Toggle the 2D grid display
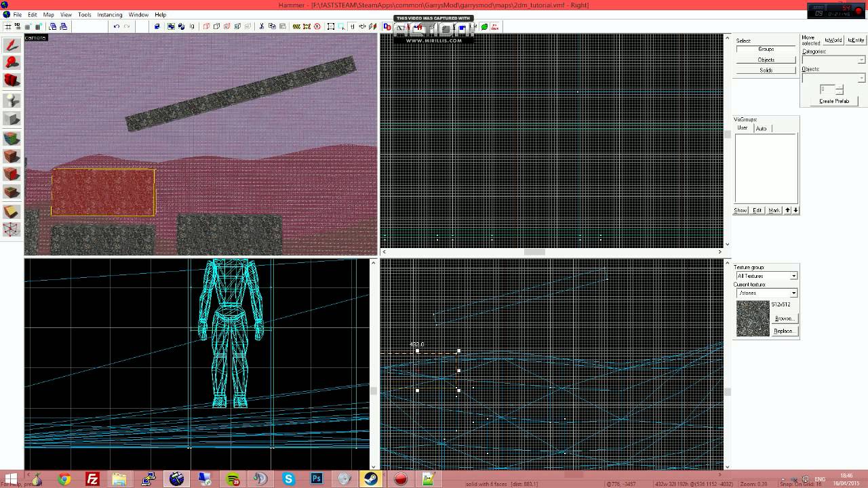 click(x=8, y=26)
